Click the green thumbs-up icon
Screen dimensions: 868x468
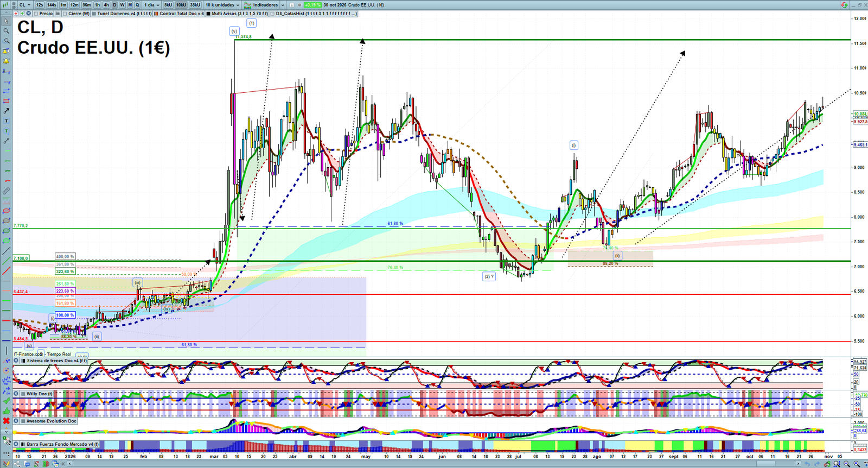click(x=6, y=411)
